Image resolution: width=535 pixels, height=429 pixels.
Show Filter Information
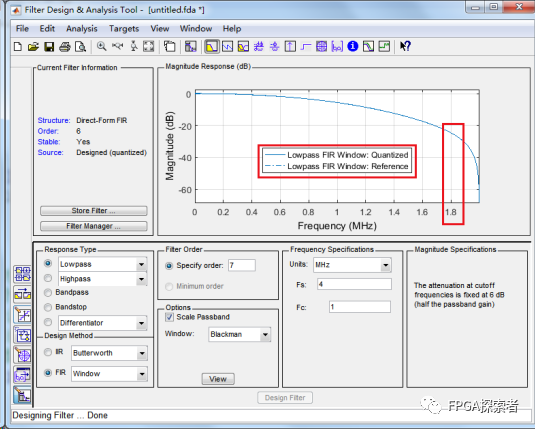click(353, 46)
